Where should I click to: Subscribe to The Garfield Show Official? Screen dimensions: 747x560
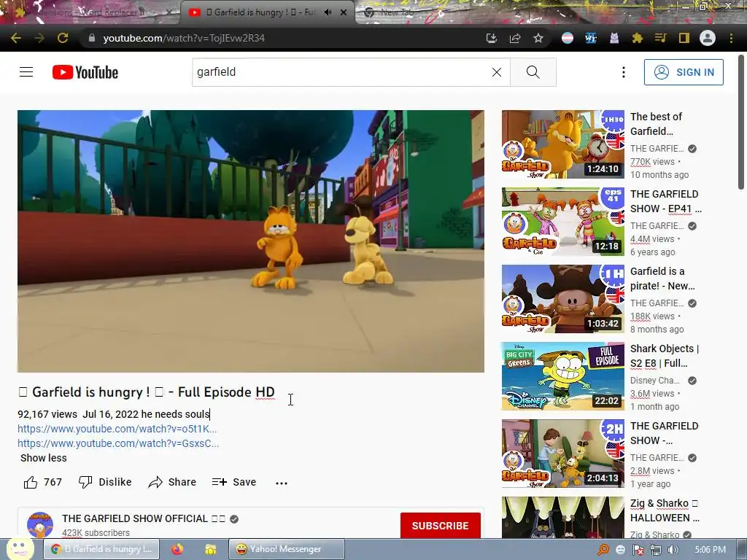440,526
